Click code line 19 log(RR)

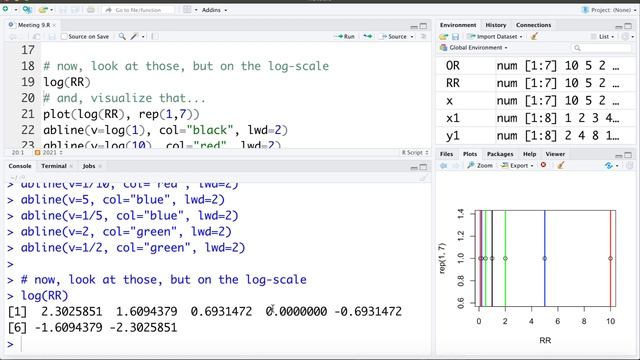pos(67,82)
